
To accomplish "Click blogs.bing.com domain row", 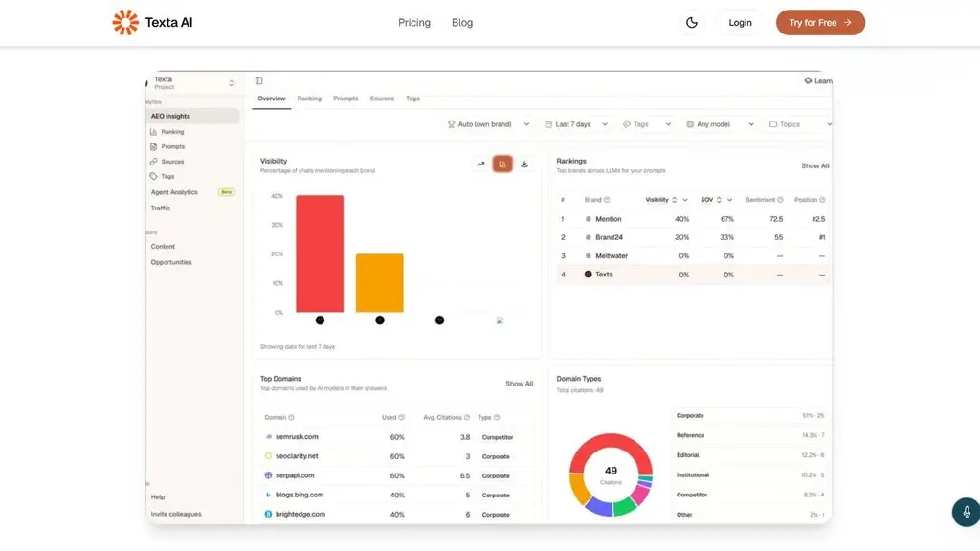I will click(397, 495).
